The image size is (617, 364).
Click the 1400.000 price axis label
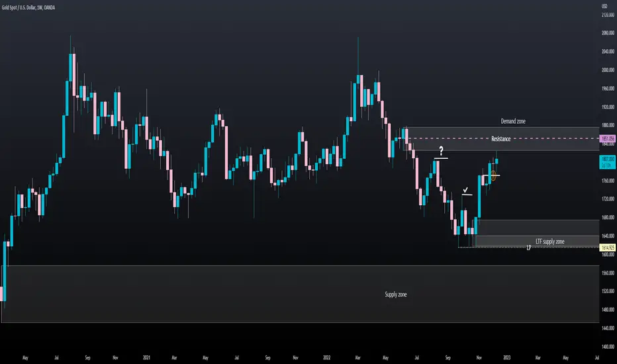point(608,347)
